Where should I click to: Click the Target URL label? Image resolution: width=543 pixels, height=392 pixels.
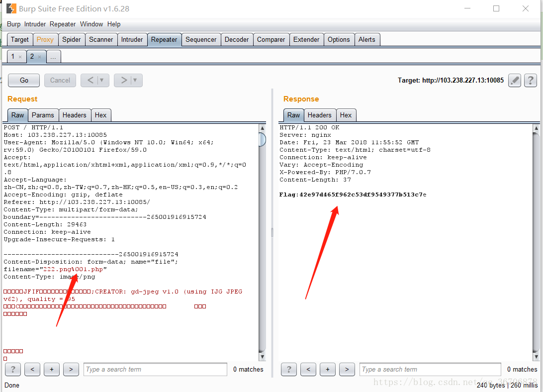(x=451, y=81)
